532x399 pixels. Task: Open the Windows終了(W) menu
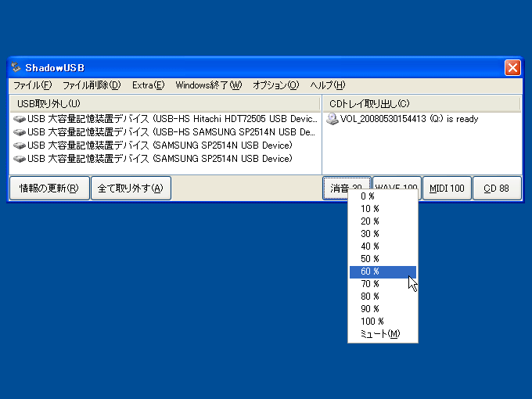pyautogui.click(x=209, y=85)
